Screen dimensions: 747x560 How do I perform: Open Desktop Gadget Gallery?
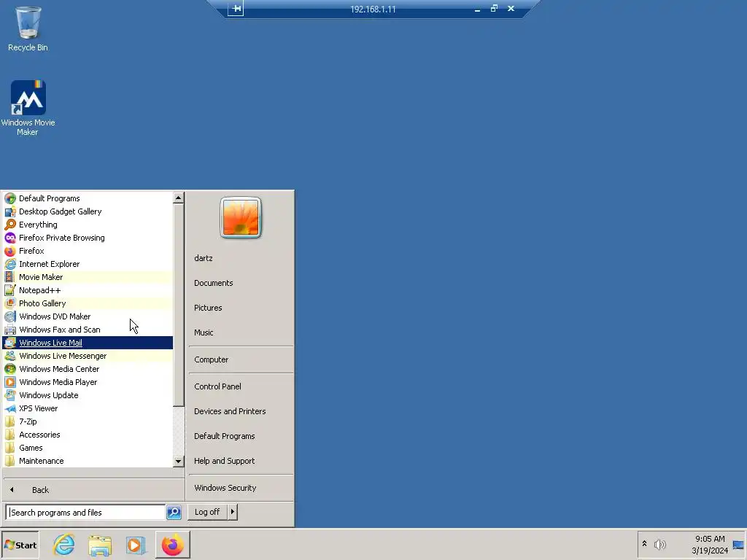click(x=88, y=211)
